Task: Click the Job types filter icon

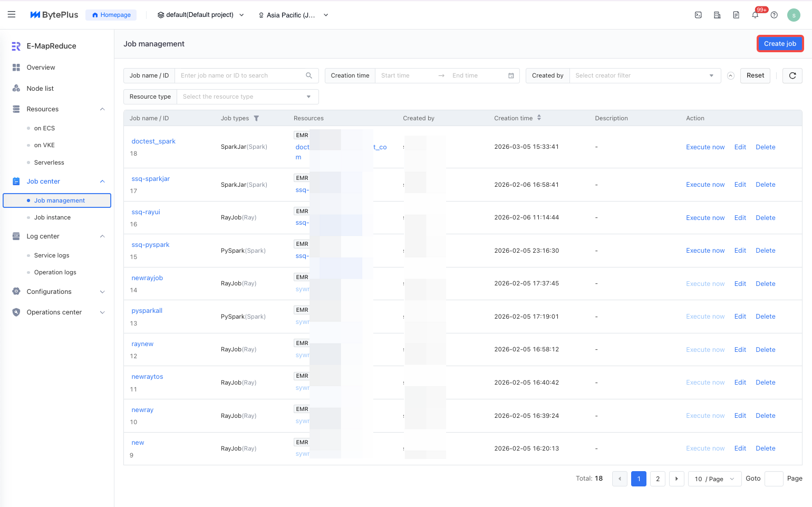Action: pyautogui.click(x=256, y=118)
